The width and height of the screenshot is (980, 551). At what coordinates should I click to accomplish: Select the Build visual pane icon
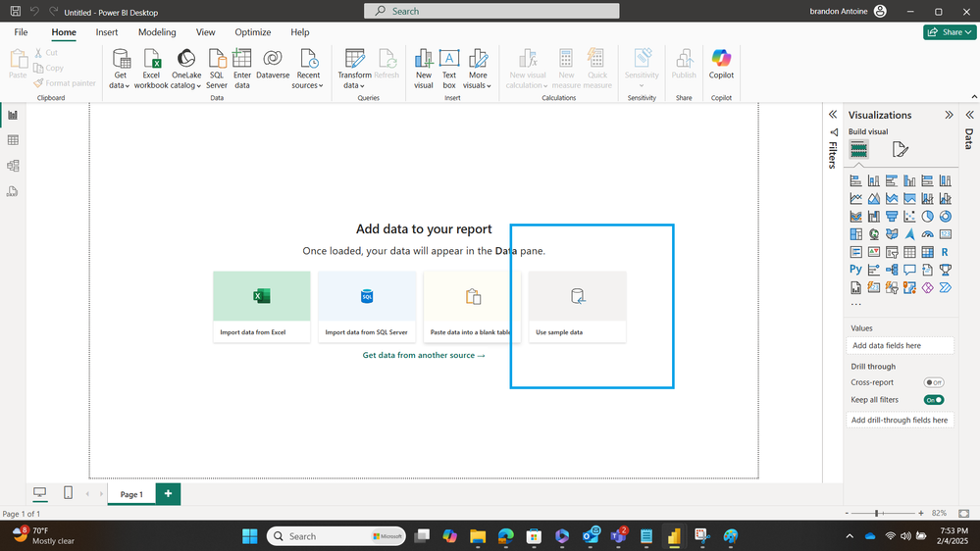[x=858, y=149]
